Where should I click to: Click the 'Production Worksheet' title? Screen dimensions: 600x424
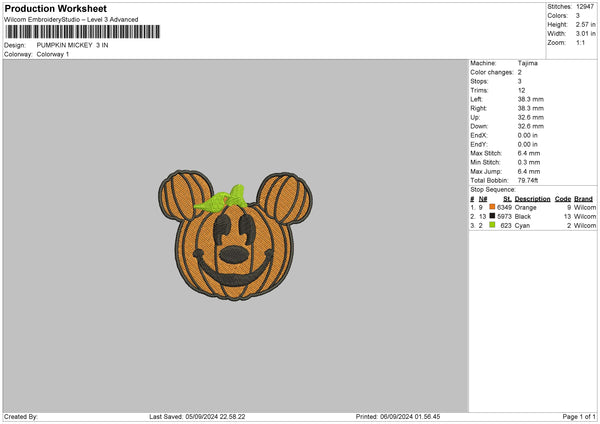coord(55,8)
